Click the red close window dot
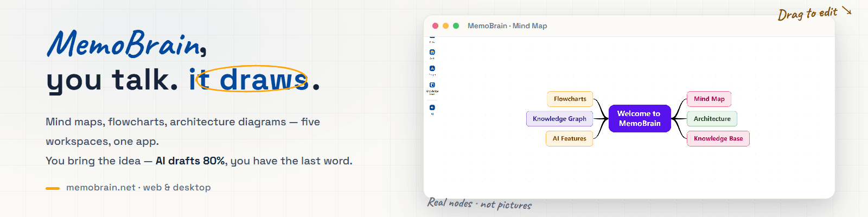Image resolution: width=868 pixels, height=217 pixels. point(435,25)
